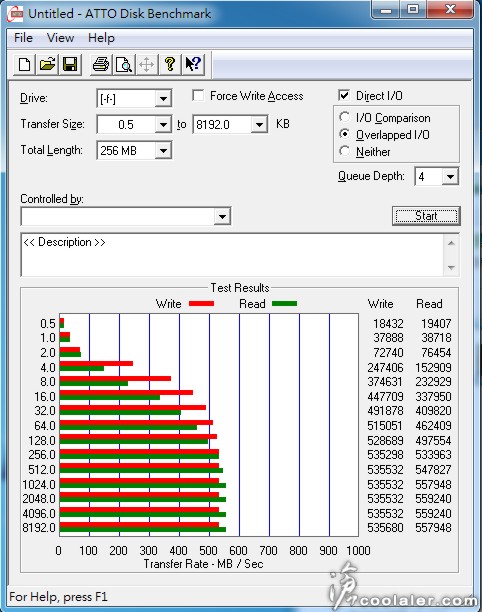The height and width of the screenshot is (612, 482).
Task: Click the 0.5 row label in chart
Action: 48,324
